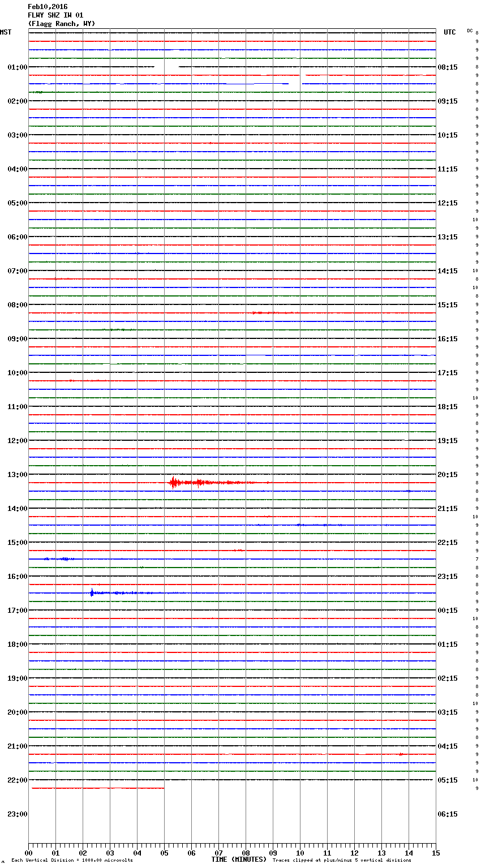Select the 12:00 MST time label

[x=18, y=441]
